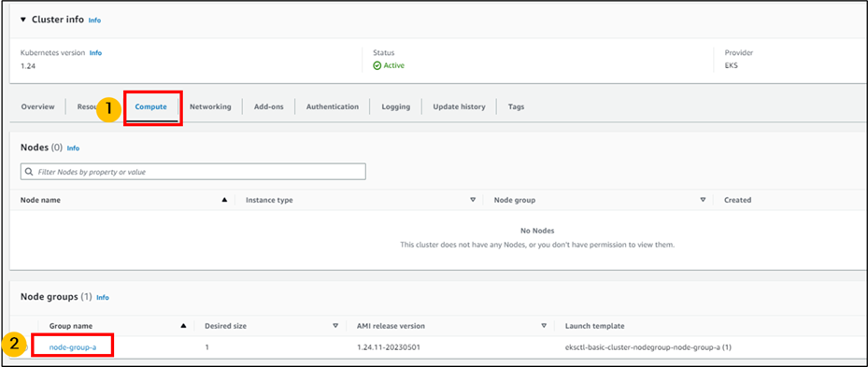Image resolution: width=868 pixels, height=367 pixels.
Task: Click the Desired size value 1
Action: tap(207, 347)
